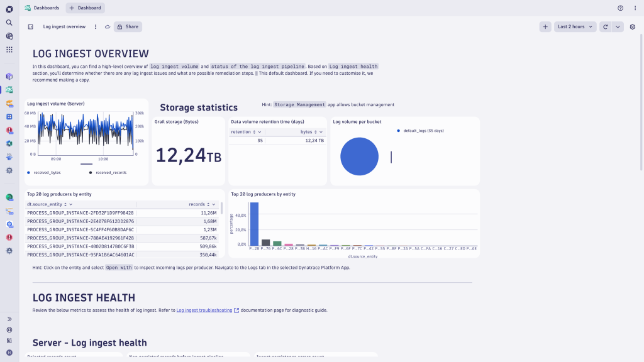Image resolution: width=644 pixels, height=362 pixels.
Task: Open the help question mark icon
Action: (x=620, y=8)
